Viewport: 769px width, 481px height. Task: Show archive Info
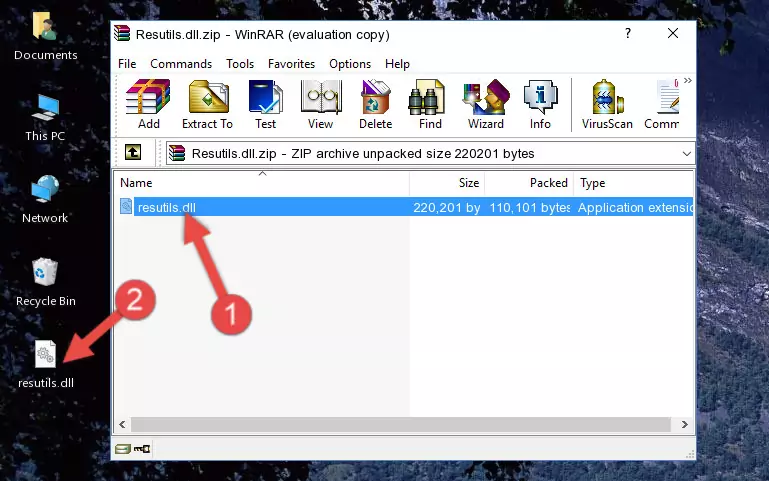coord(540,104)
